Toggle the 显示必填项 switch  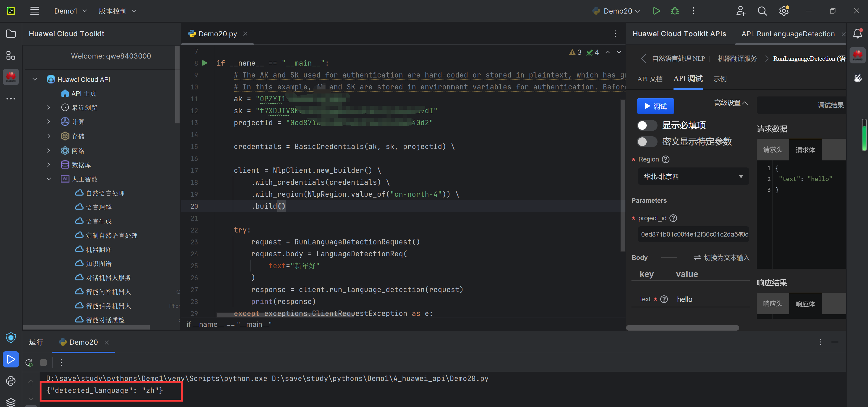(x=647, y=125)
